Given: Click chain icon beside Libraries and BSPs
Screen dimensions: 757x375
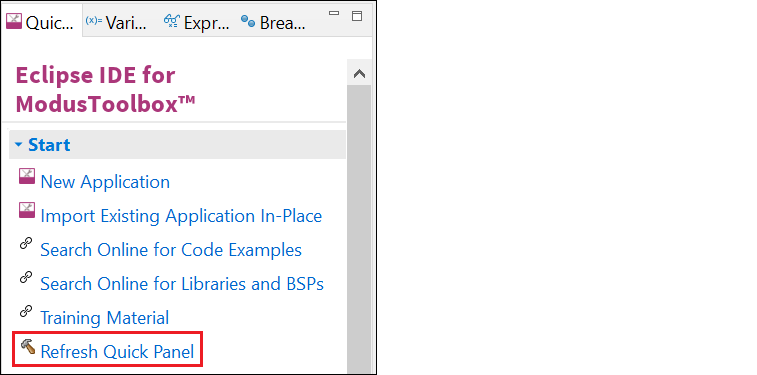Looking at the screenshot, I should coord(26,278).
